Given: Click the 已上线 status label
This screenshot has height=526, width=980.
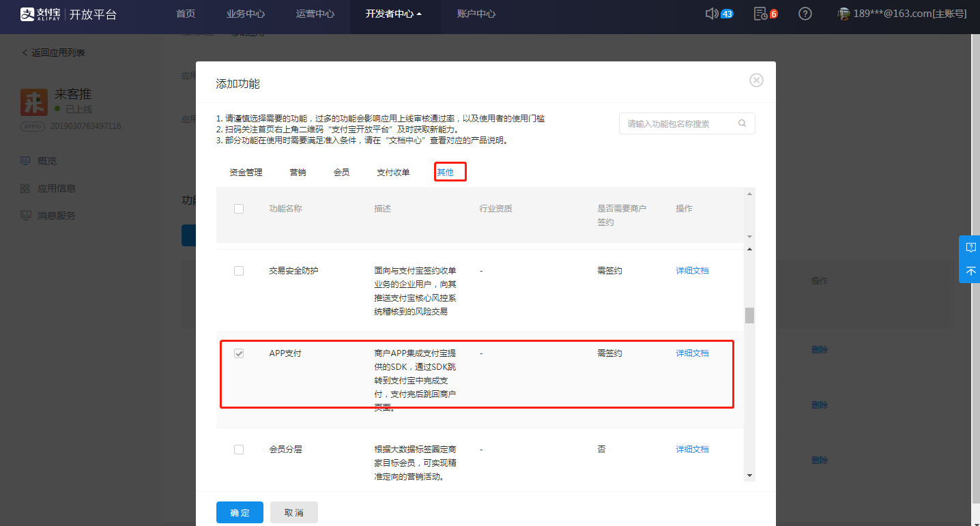Looking at the screenshot, I should pyautogui.click(x=78, y=109).
